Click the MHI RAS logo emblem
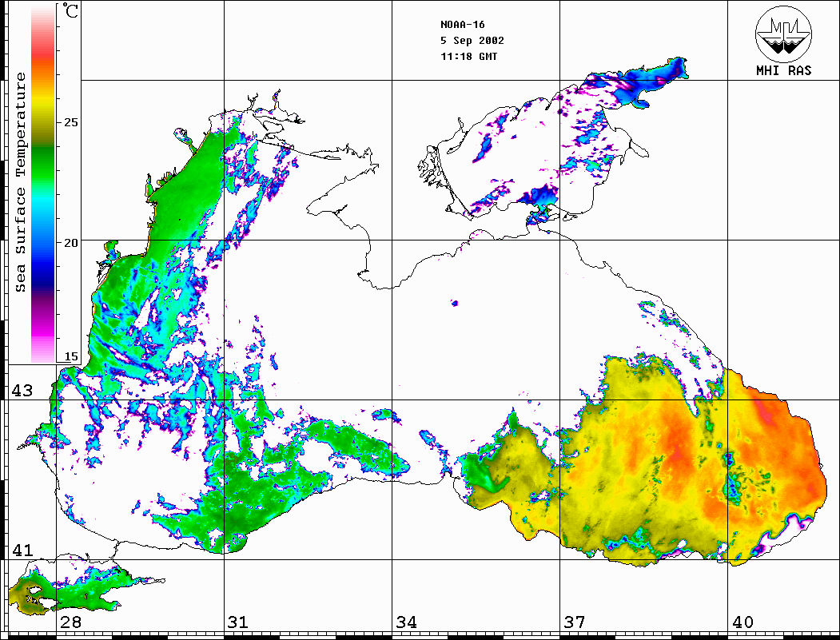840x640 pixels. 784,34
